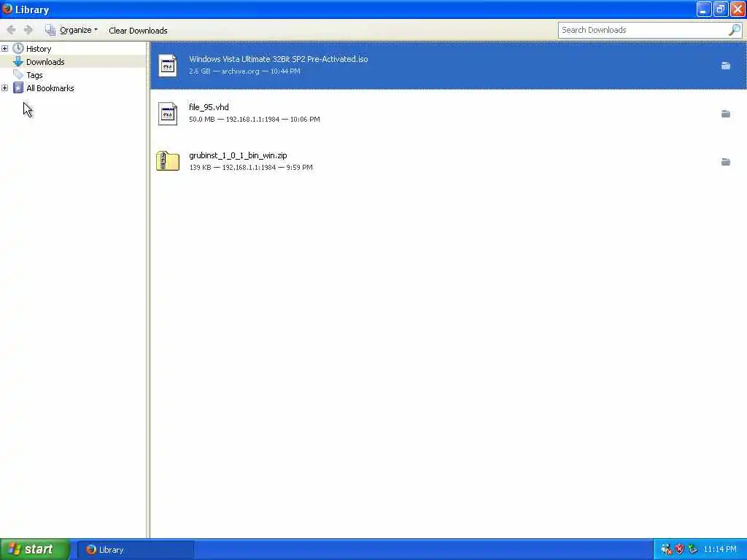This screenshot has height=560, width=747.
Task: Open containing folder for grubinst zip
Action: tap(726, 162)
